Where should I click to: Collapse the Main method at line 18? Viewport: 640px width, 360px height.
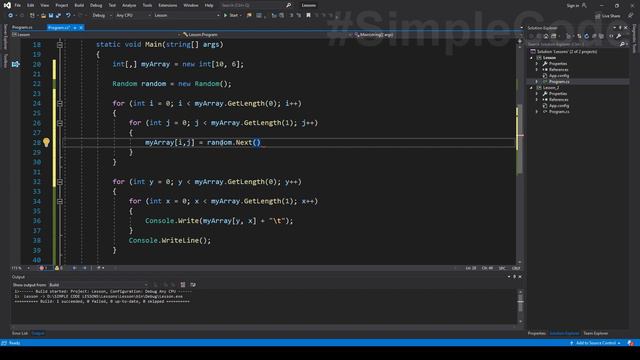[60, 44]
